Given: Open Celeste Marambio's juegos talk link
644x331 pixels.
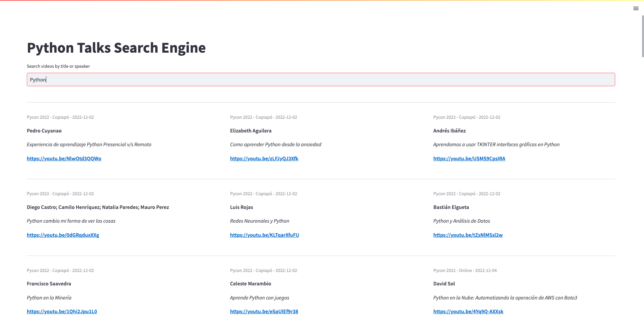Looking at the screenshot, I should click(264, 312).
